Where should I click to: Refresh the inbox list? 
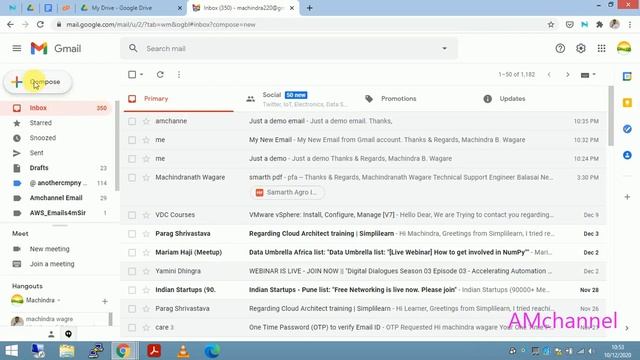click(x=160, y=74)
